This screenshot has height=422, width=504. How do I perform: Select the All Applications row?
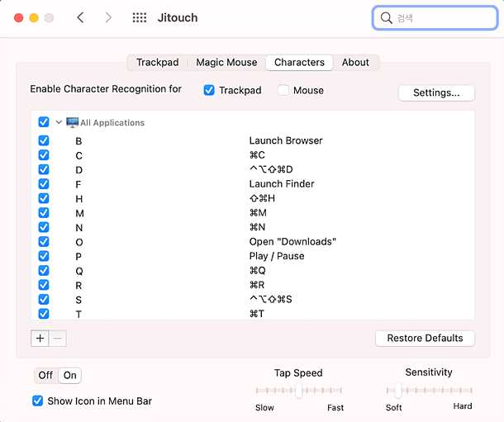tap(252, 122)
